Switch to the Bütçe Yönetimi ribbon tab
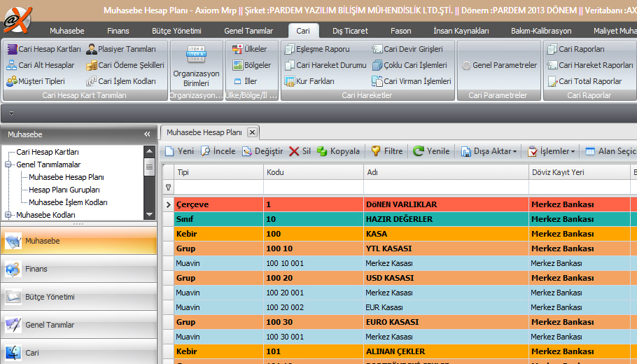 coord(176,31)
